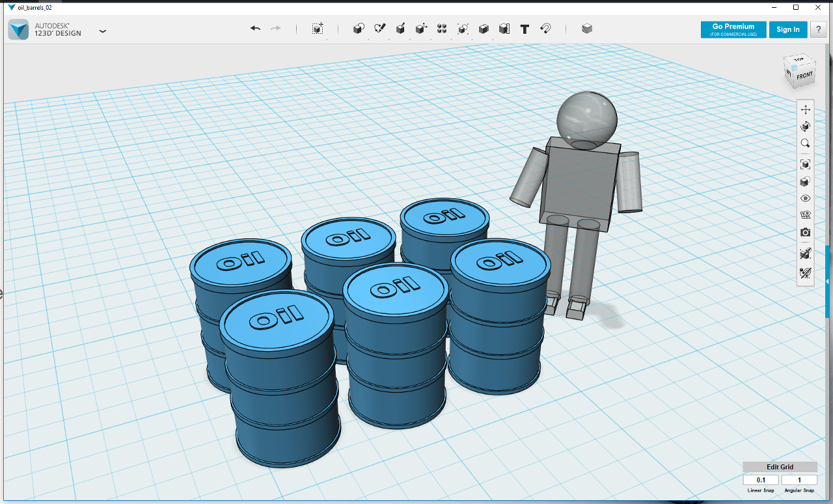
Task: Click the Edit Grid button
Action: tap(780, 467)
